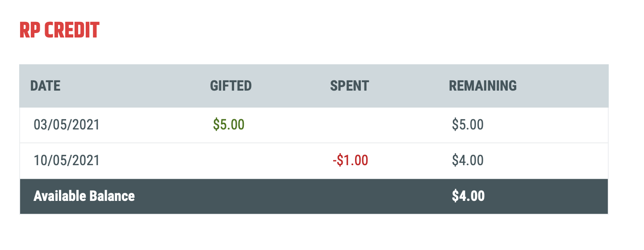Select the REMAINING column header
Viewport: 644px width, 250px height.
(x=483, y=86)
